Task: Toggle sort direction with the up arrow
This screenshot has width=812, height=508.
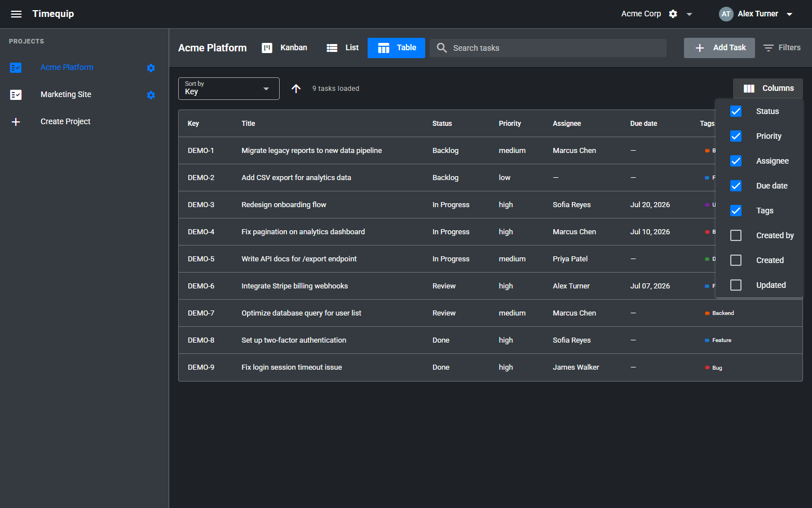Action: pos(296,89)
